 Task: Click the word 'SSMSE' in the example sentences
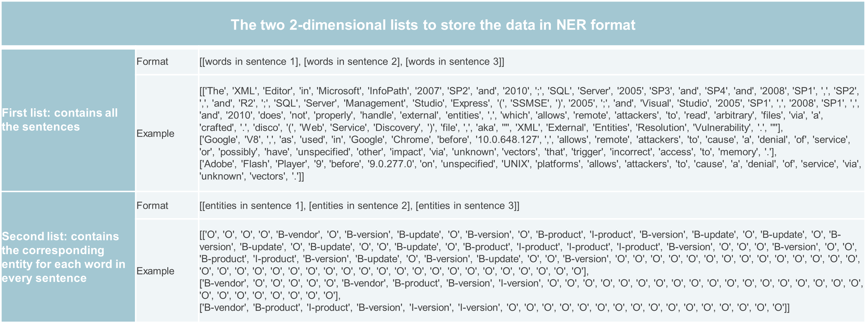[x=528, y=103]
